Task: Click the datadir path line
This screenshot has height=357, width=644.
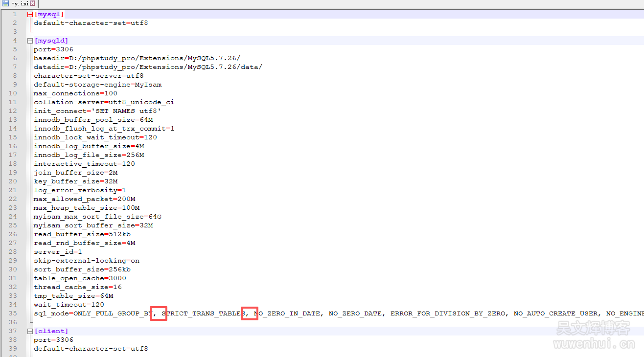Action: tap(148, 67)
